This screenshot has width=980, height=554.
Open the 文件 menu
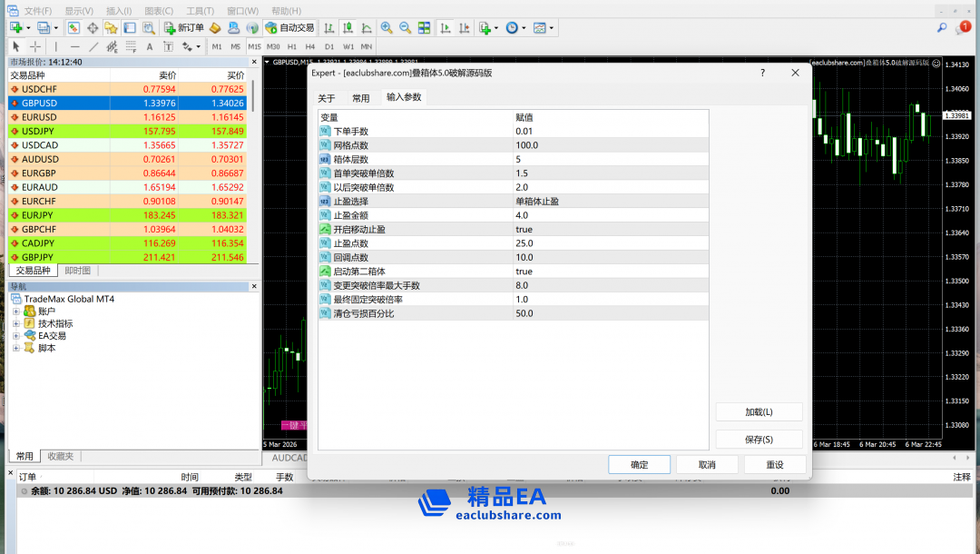(x=37, y=11)
